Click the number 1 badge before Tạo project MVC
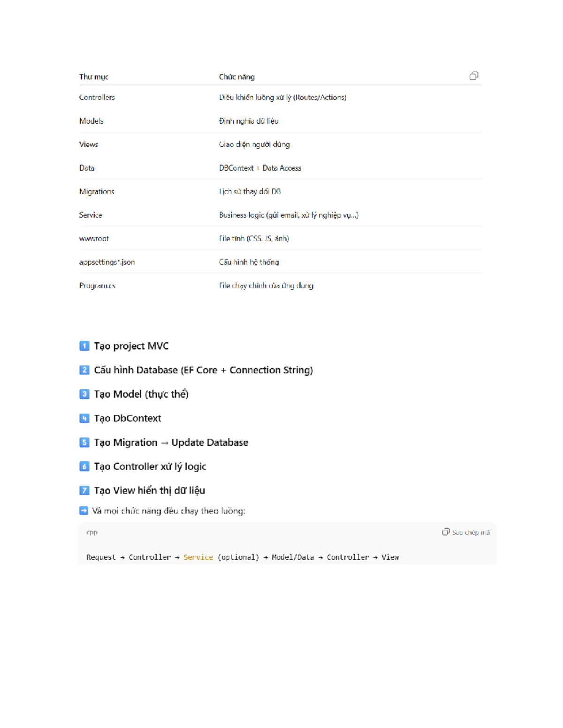563x728 pixels. click(84, 346)
